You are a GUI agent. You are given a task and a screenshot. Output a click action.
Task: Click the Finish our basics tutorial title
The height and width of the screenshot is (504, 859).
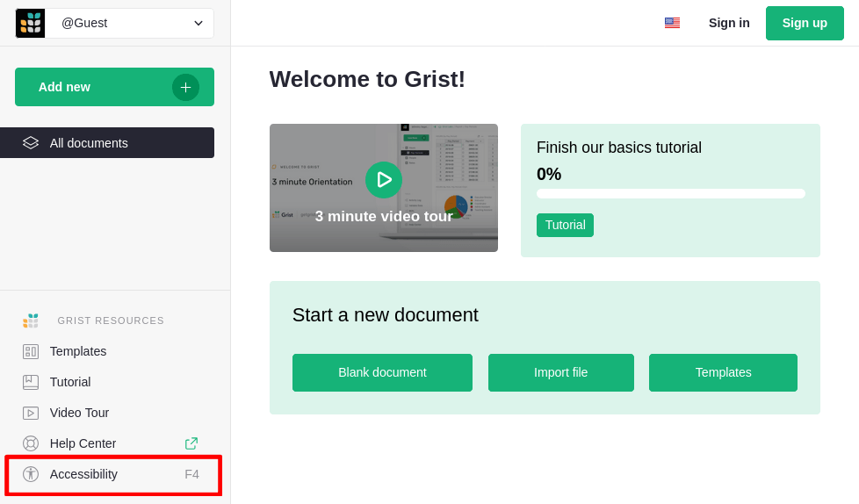click(x=619, y=148)
